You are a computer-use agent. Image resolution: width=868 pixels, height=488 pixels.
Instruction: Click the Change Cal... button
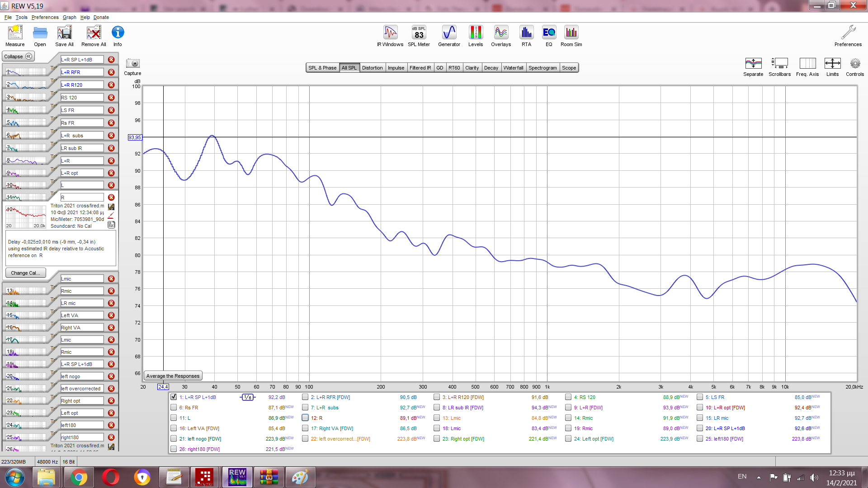click(25, 273)
